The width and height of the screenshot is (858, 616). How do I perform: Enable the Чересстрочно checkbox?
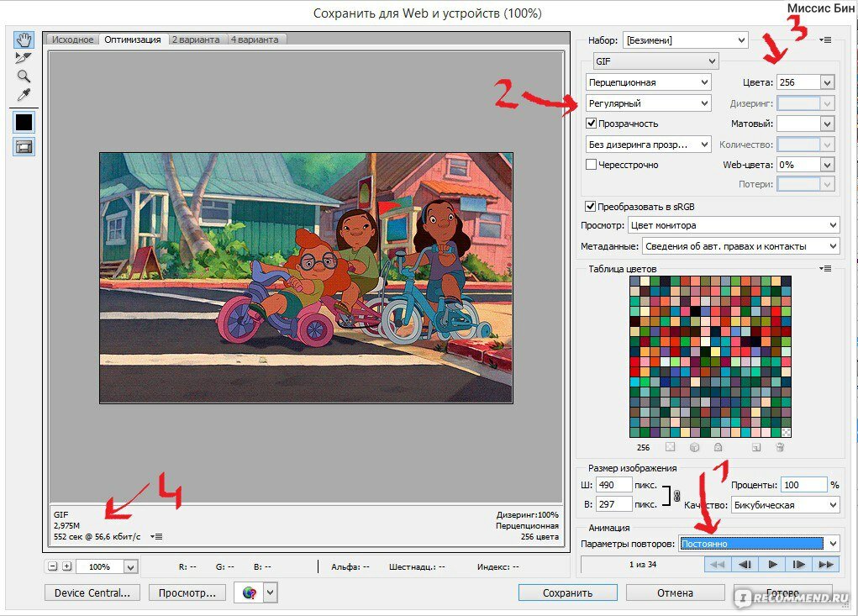tap(591, 164)
